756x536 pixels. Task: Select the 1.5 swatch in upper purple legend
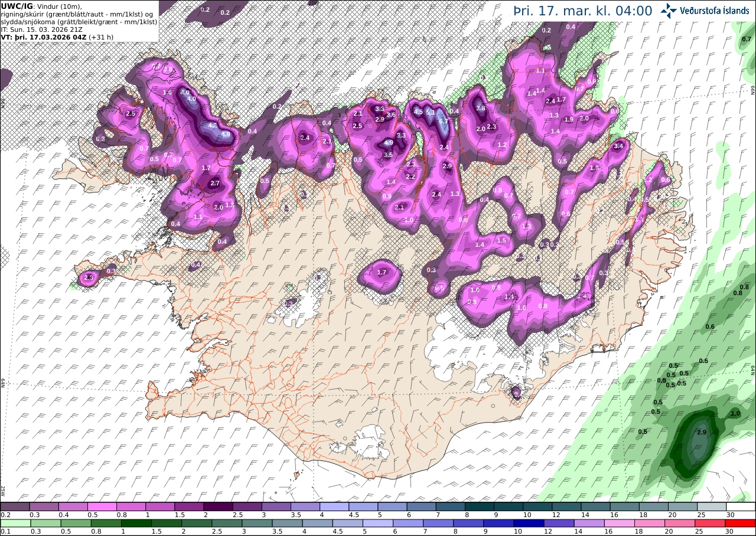[x=189, y=506]
